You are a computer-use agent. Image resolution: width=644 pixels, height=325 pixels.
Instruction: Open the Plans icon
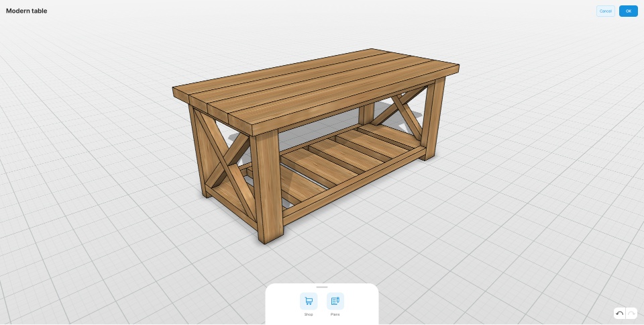coord(335,301)
